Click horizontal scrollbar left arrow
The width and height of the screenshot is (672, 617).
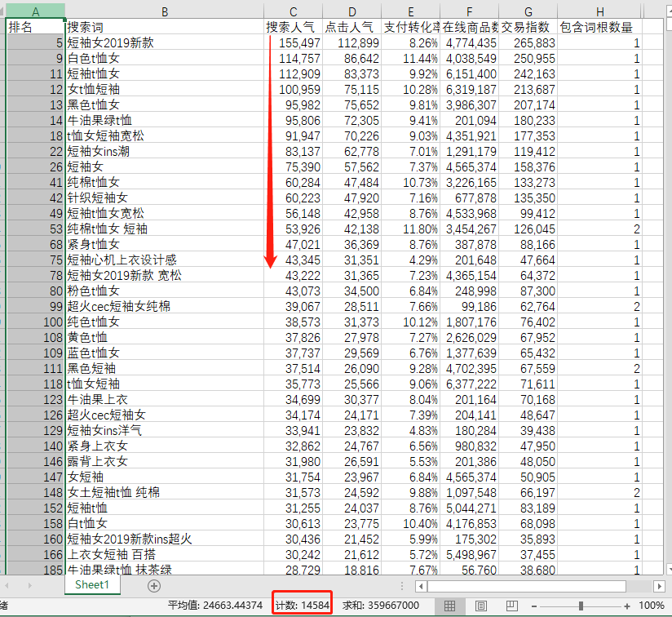coord(421,586)
